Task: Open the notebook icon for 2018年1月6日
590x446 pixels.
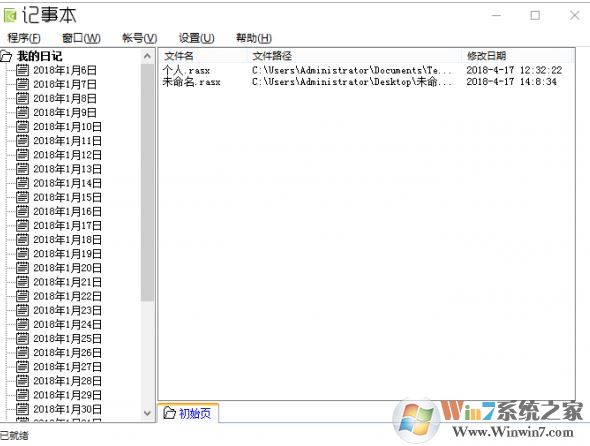Action: [x=22, y=70]
